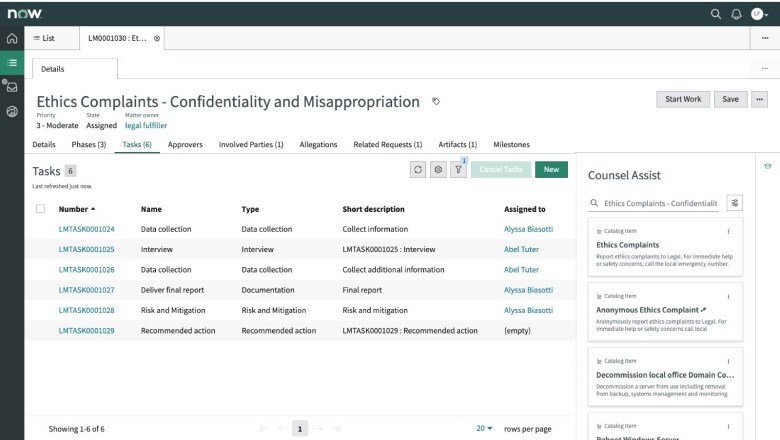Save the record
This screenshot has width=780, height=440.
730,99
